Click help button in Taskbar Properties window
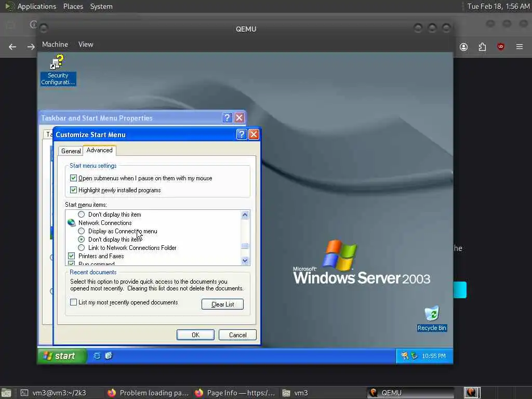The height and width of the screenshot is (399, 532). [227, 118]
